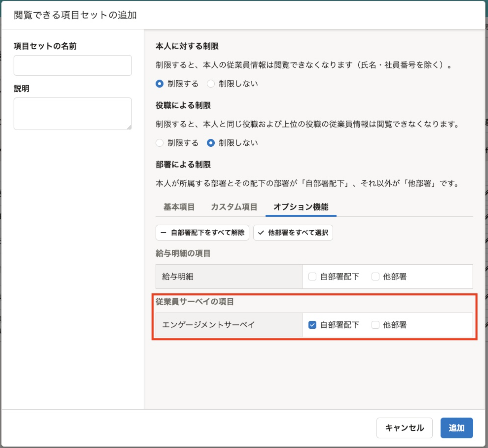Viewport: 488px width, 448px height.
Task: Check 他部署 for エンゲージメントサーベイ
Action: [375, 325]
